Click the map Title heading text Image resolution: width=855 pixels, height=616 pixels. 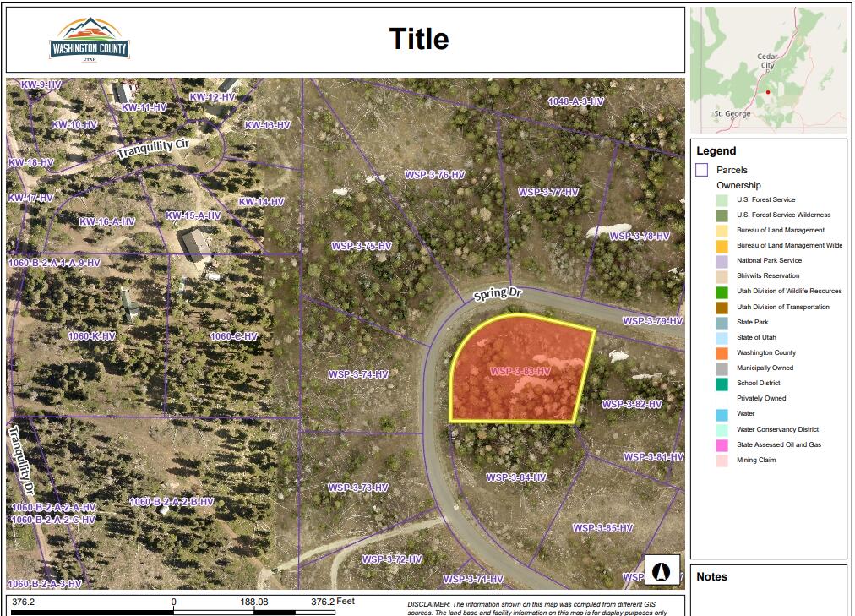coord(418,39)
